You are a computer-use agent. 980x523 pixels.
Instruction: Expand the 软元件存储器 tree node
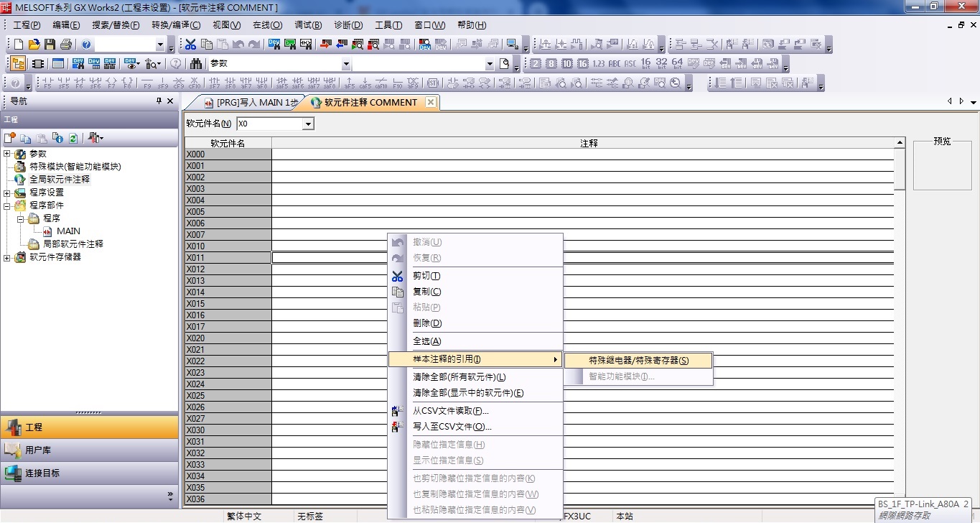pos(7,257)
